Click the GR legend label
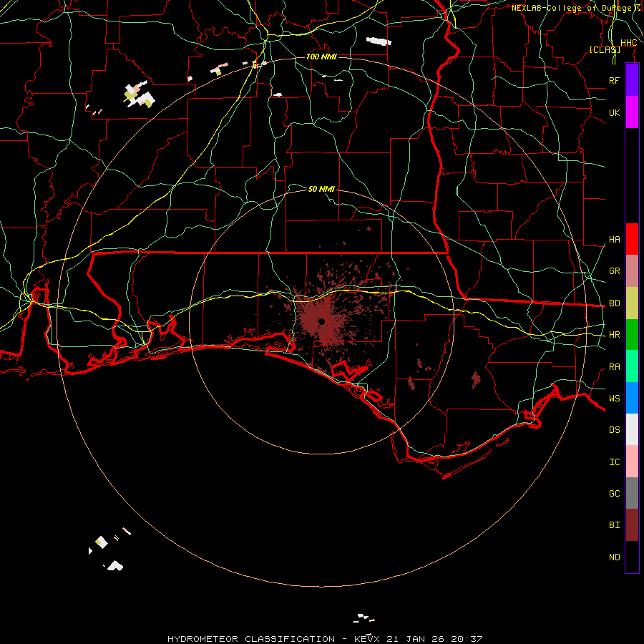Screen dimensions: 644x644 point(614,270)
